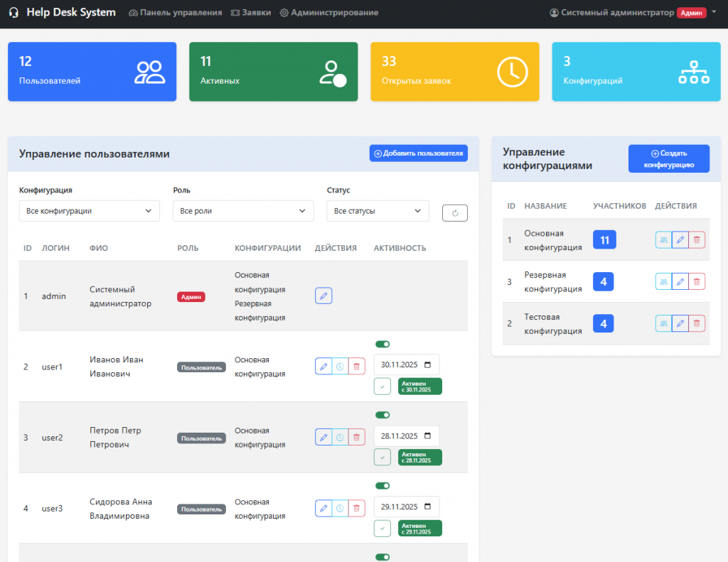Open the Роль filter dropdown

click(243, 211)
